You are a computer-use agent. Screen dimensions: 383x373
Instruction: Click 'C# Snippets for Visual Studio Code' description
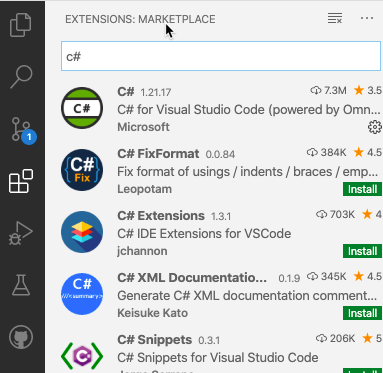pyautogui.click(x=218, y=358)
